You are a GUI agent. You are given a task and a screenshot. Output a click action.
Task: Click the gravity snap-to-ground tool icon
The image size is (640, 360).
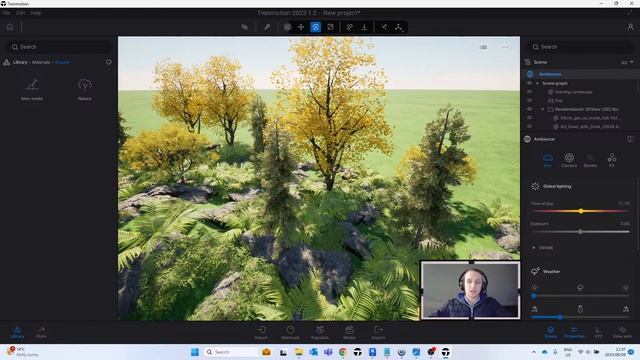[x=364, y=27]
